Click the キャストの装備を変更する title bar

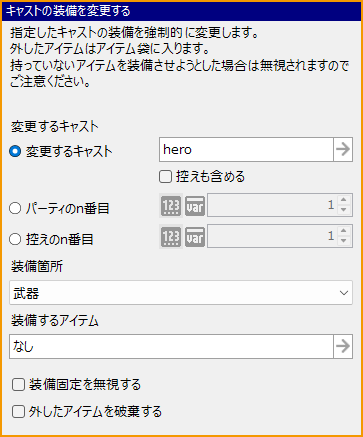tap(182, 12)
